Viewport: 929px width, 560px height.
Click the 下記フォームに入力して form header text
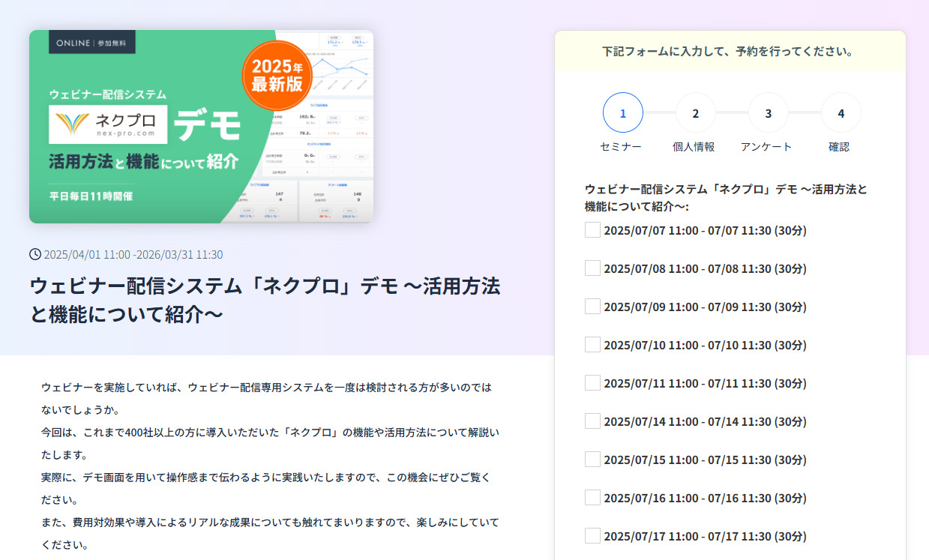pos(730,52)
